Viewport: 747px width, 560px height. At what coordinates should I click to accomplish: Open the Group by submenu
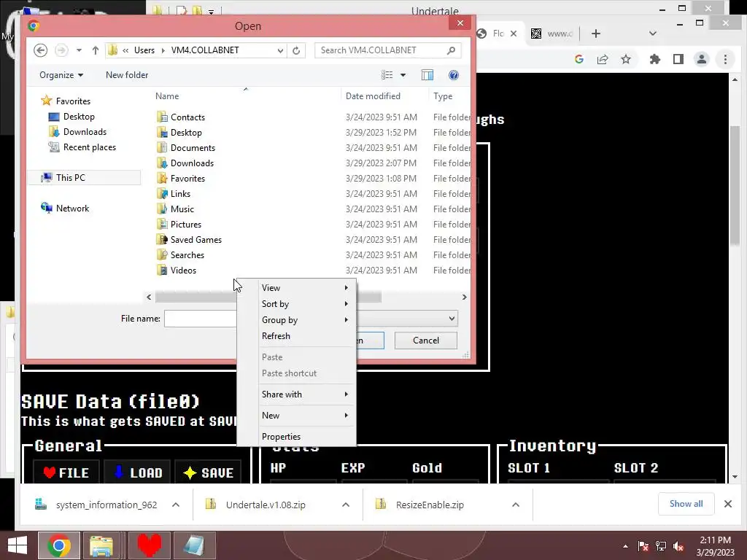296,320
